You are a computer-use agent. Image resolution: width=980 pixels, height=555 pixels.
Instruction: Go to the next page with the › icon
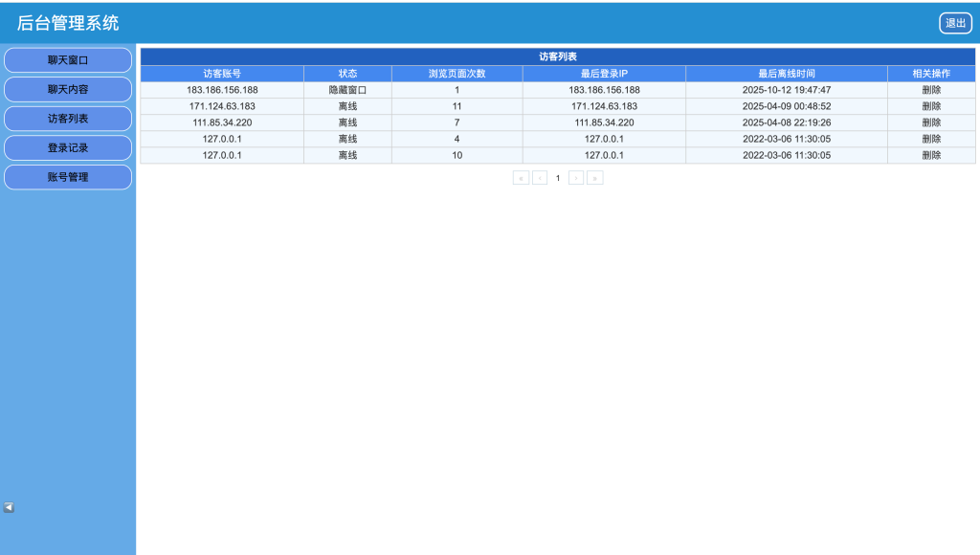(576, 178)
